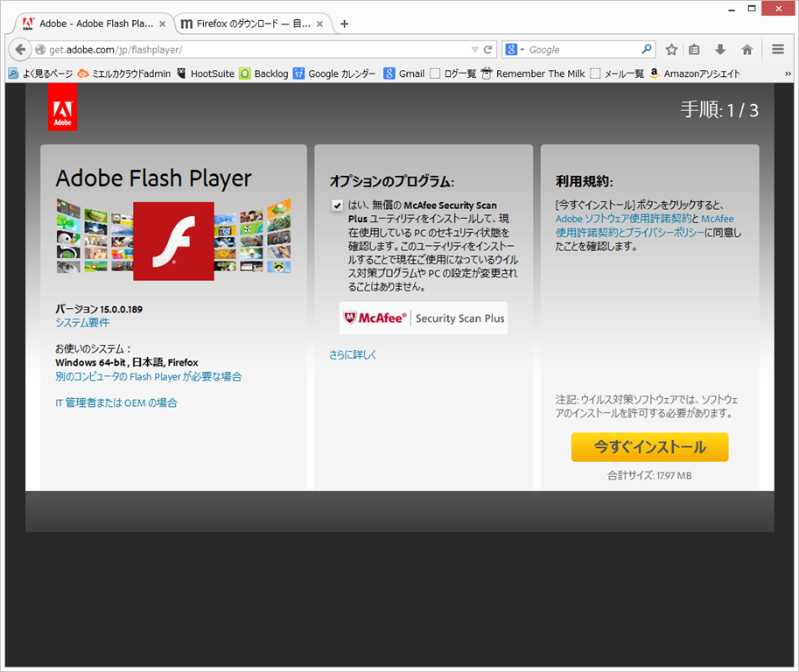Bookmark this page with the star icon
Viewport: 799px width, 672px height.
(671, 49)
